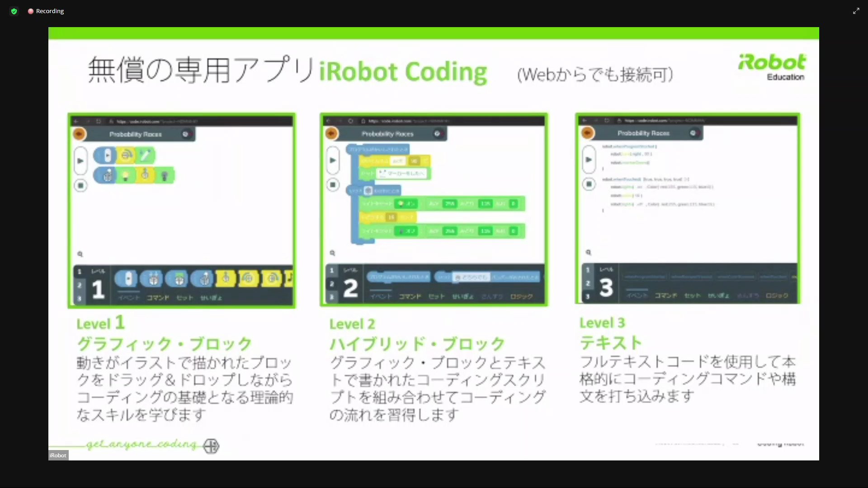The width and height of the screenshot is (868, 488).
Task: Click the green security shield icon
Action: (14, 11)
